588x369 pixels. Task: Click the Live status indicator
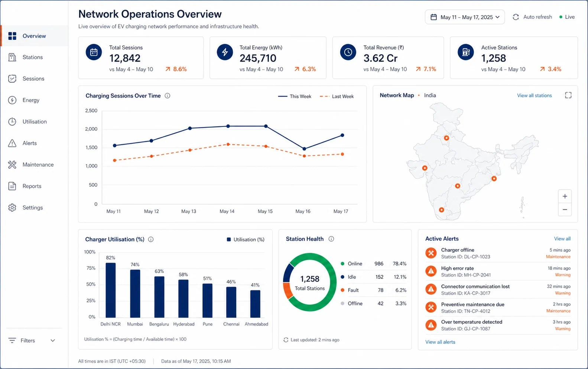567,17
